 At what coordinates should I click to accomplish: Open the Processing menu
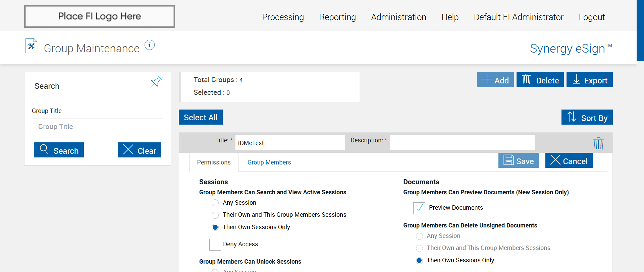(283, 17)
